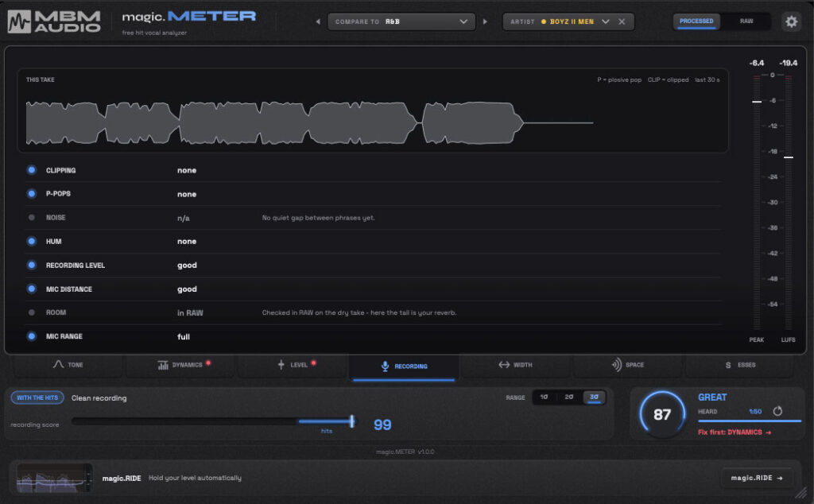Viewport: 814px width, 504px height.
Task: Click the CLIPPING row label
Action: coord(60,170)
